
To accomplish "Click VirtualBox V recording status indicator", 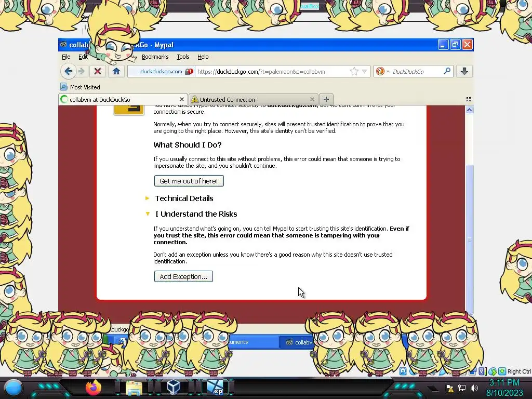I will [x=482, y=371].
